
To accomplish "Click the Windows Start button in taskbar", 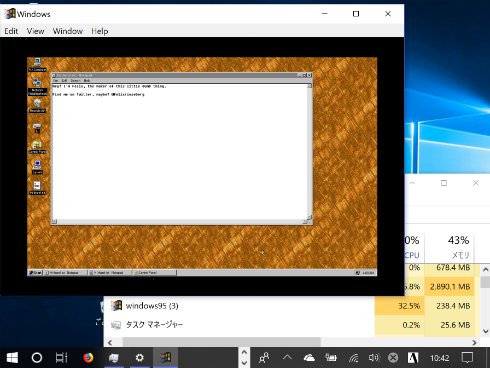I will click(x=12, y=358).
